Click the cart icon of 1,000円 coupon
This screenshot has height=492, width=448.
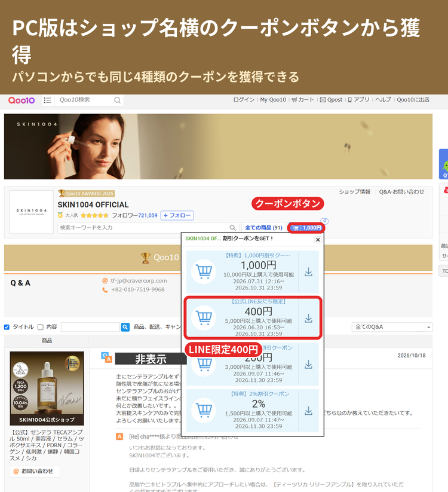coord(204,272)
